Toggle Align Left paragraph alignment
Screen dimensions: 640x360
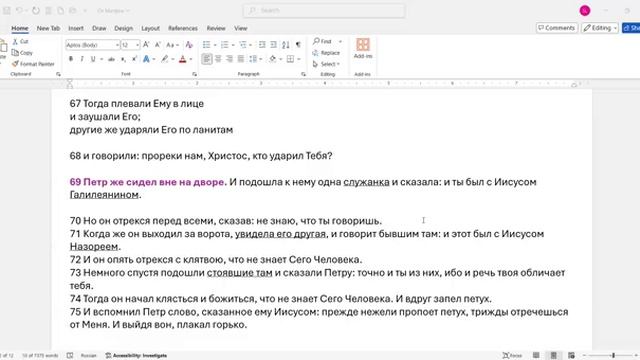click(x=207, y=60)
